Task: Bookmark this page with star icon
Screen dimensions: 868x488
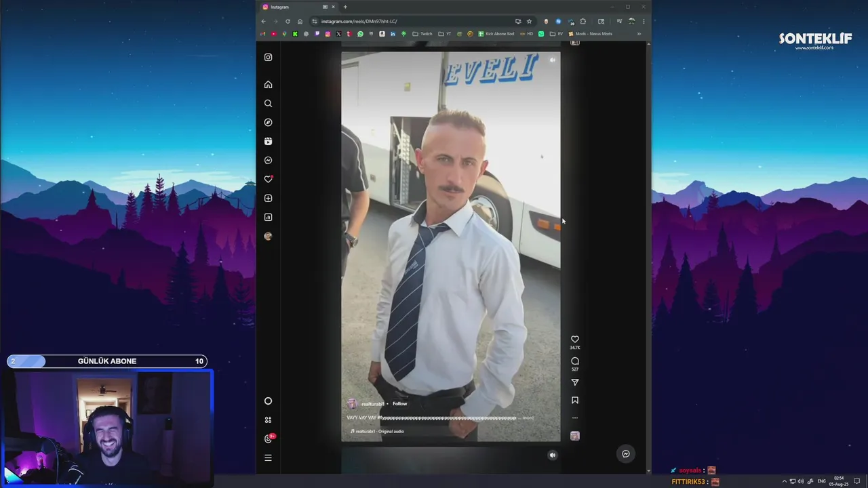Action: pos(530,21)
